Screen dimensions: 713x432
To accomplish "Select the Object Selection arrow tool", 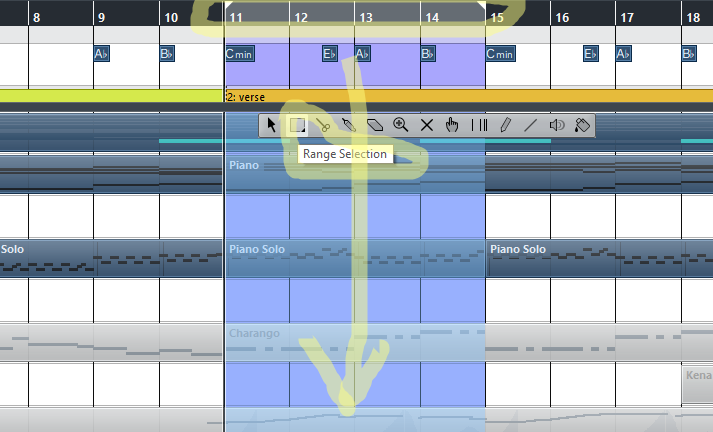I will (271, 125).
